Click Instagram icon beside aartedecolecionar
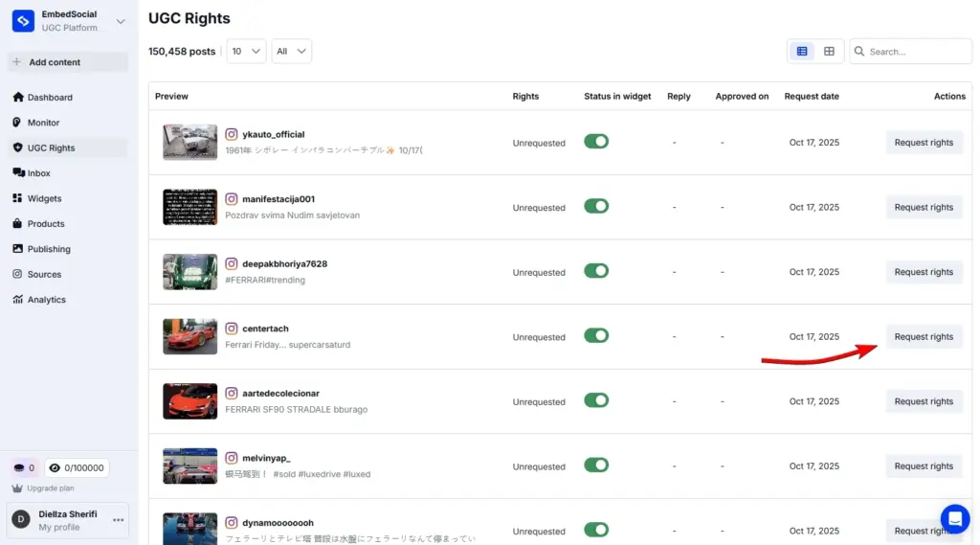980x545 pixels. (x=232, y=394)
